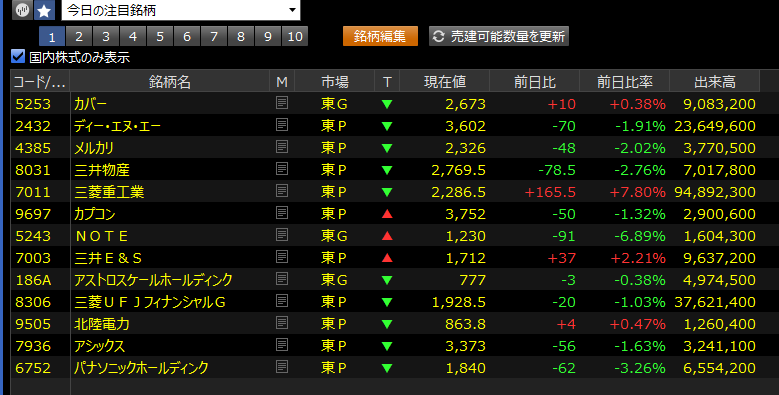Switch to watchlist tab 2
Screen dimensions: 779x395
click(x=78, y=36)
